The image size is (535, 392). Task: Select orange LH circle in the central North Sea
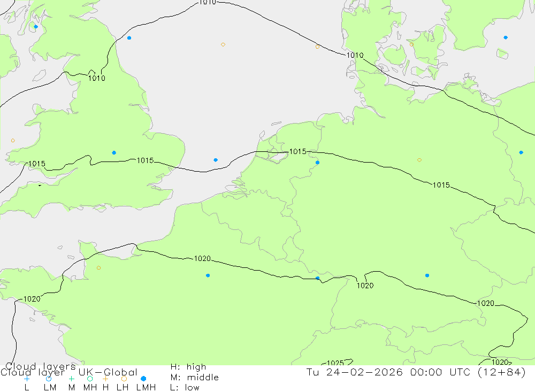coord(223,45)
